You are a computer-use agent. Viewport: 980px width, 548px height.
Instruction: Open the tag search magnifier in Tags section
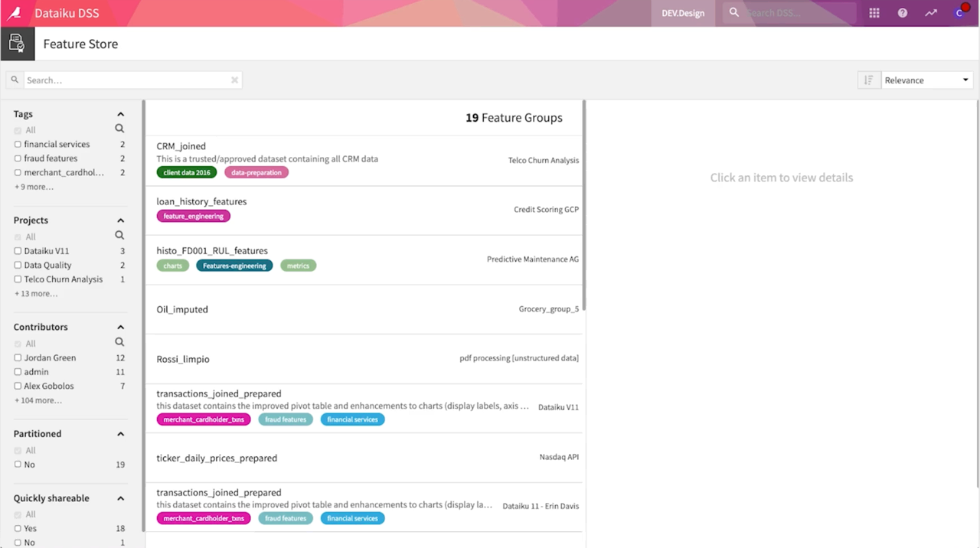click(x=119, y=129)
